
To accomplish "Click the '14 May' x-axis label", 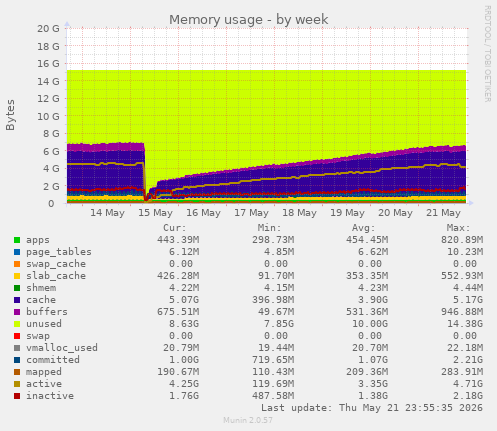I will (107, 213).
